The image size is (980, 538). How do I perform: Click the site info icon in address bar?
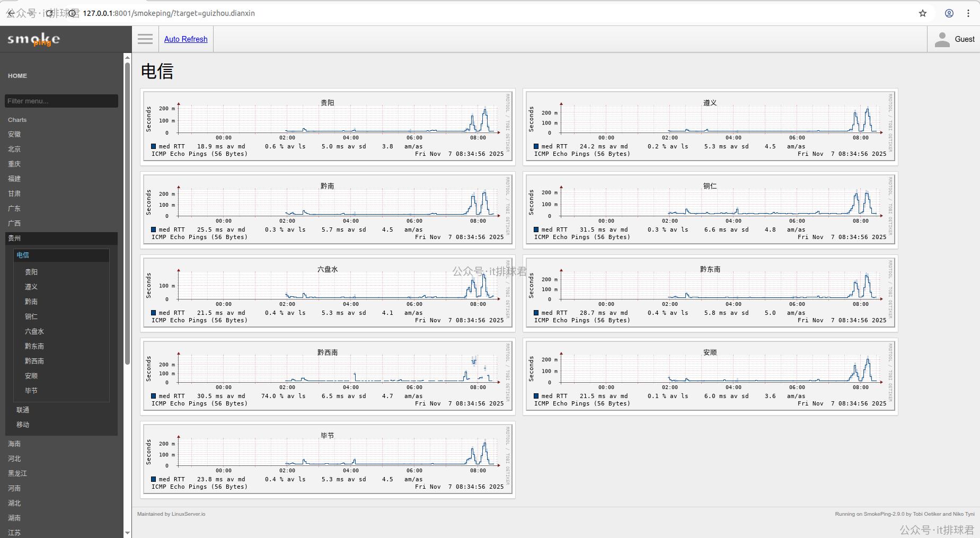[x=71, y=13]
